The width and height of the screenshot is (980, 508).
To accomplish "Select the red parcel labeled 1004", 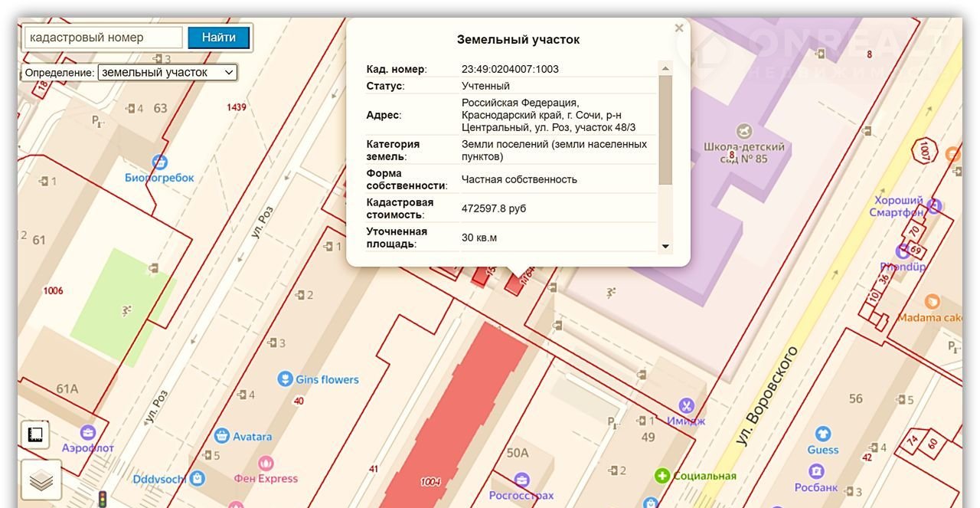I will pyautogui.click(x=459, y=414).
